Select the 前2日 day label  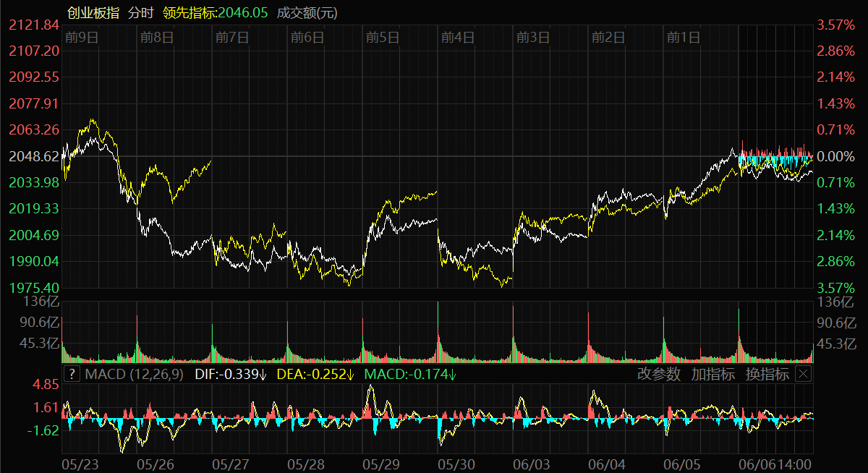tap(608, 37)
